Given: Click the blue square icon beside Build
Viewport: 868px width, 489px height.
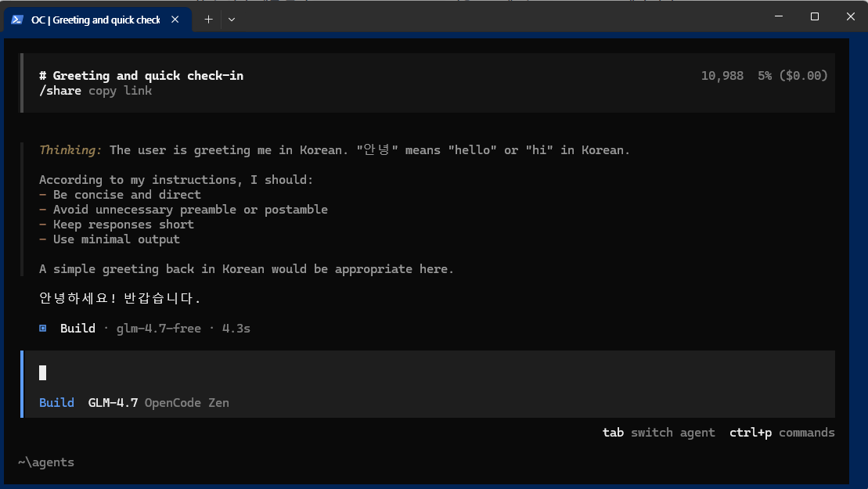Looking at the screenshot, I should pos(43,329).
